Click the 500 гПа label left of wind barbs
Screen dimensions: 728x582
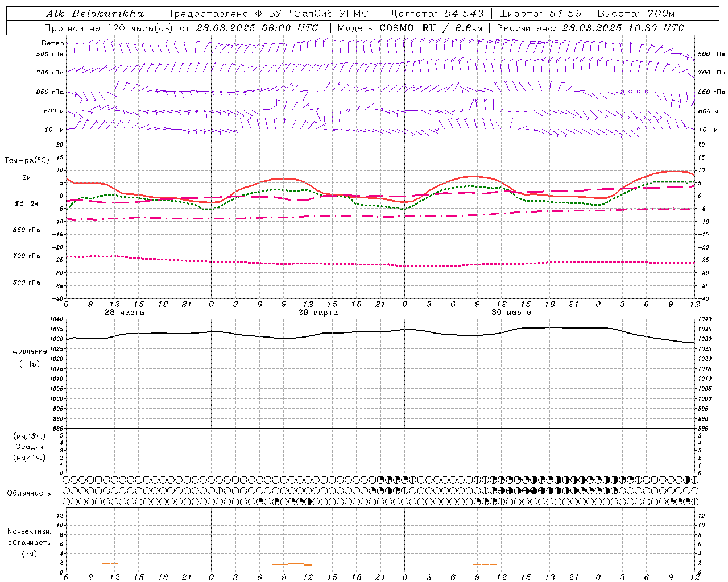pos(50,54)
